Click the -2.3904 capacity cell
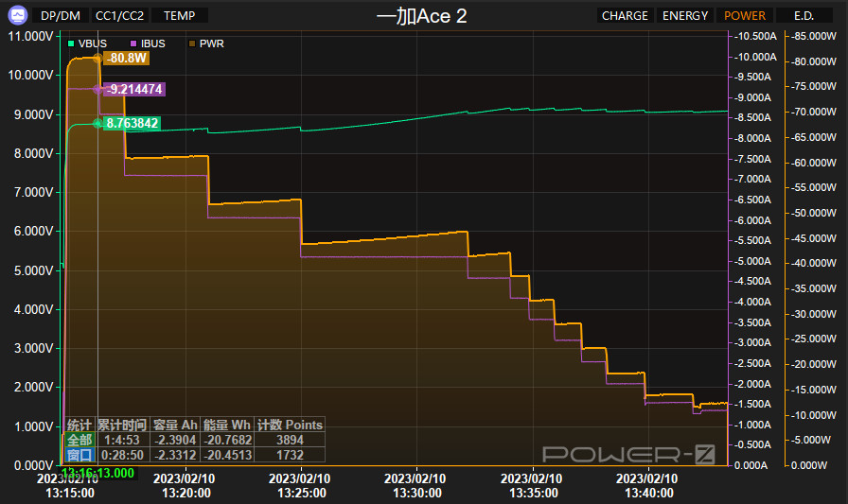This screenshot has height=504, width=848. [175, 440]
